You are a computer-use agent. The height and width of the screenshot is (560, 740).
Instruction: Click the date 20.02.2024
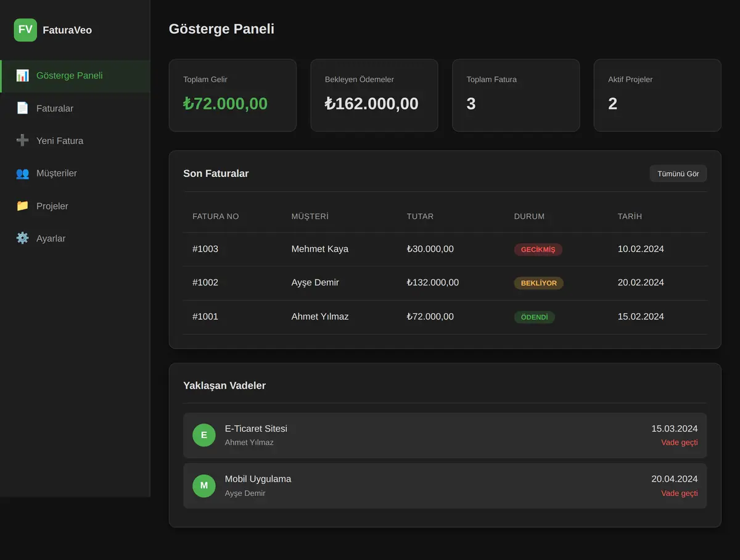click(x=641, y=282)
